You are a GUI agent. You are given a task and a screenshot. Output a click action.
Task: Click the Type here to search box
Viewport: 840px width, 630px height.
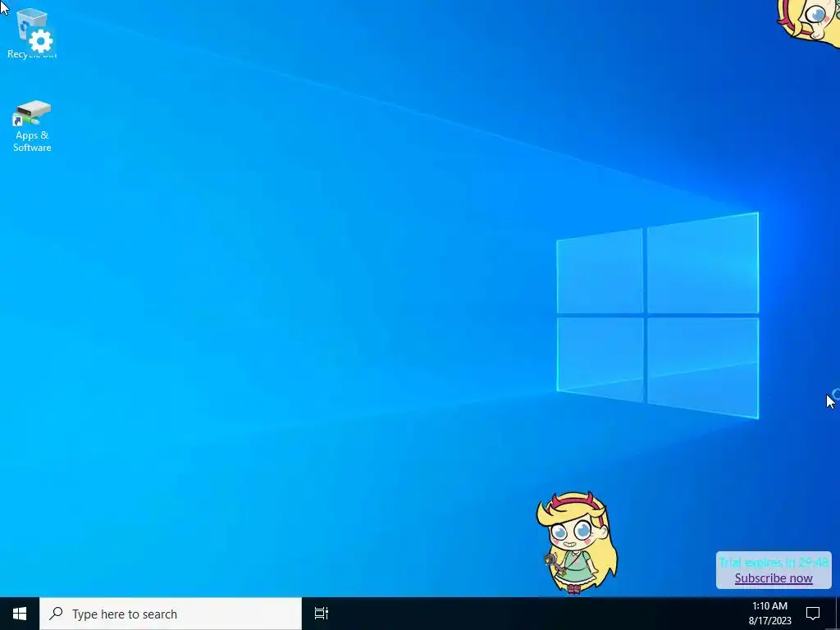[x=171, y=614]
